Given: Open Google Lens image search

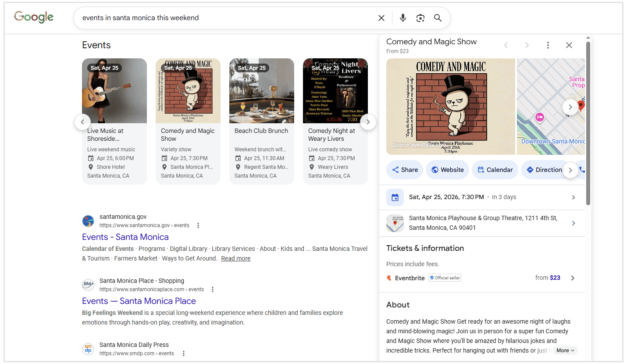Looking at the screenshot, I should pos(420,18).
